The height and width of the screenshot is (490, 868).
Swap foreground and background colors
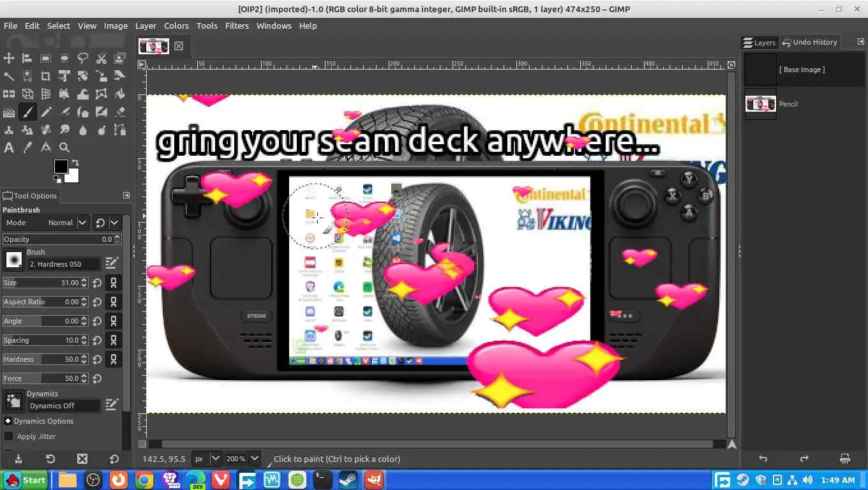[75, 163]
